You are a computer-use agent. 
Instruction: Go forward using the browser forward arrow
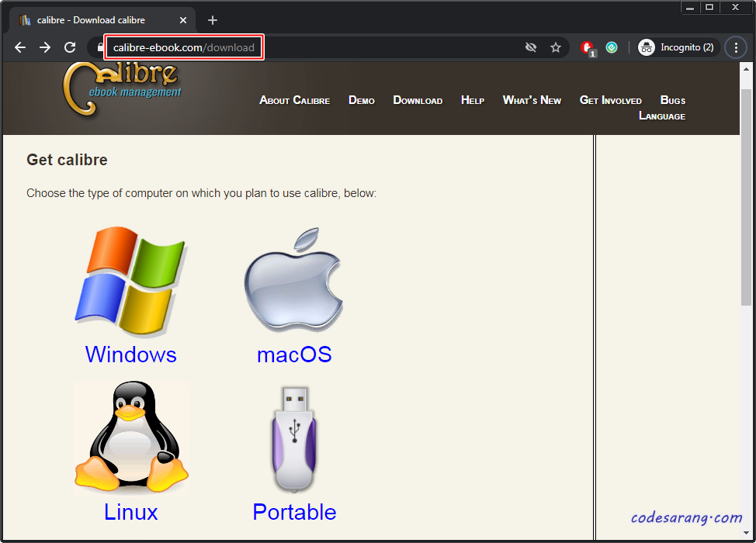(45, 47)
